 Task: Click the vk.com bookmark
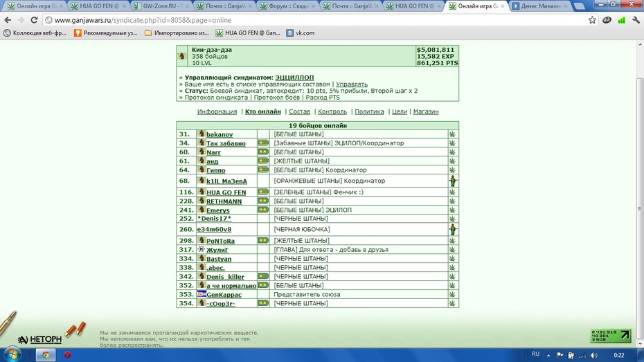click(x=301, y=33)
